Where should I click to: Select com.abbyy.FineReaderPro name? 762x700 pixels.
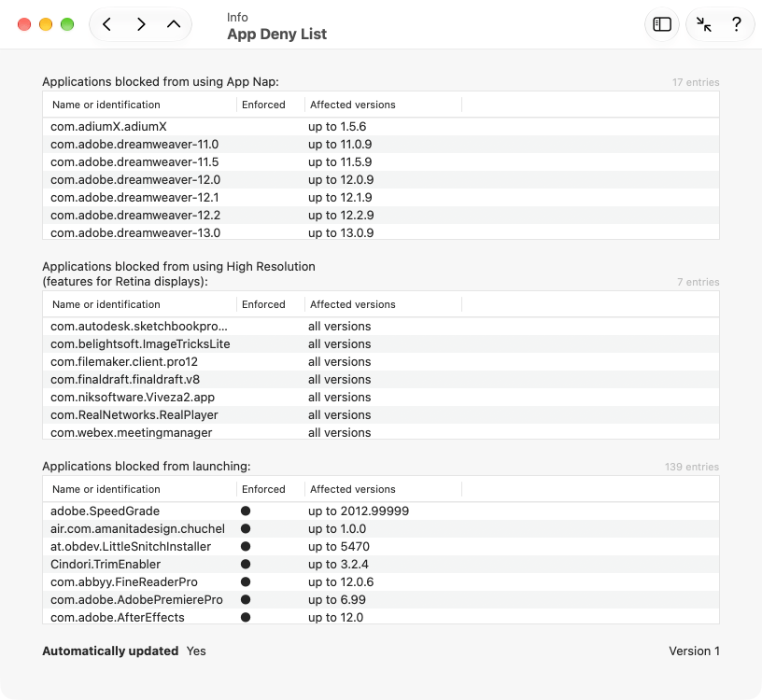point(124,582)
